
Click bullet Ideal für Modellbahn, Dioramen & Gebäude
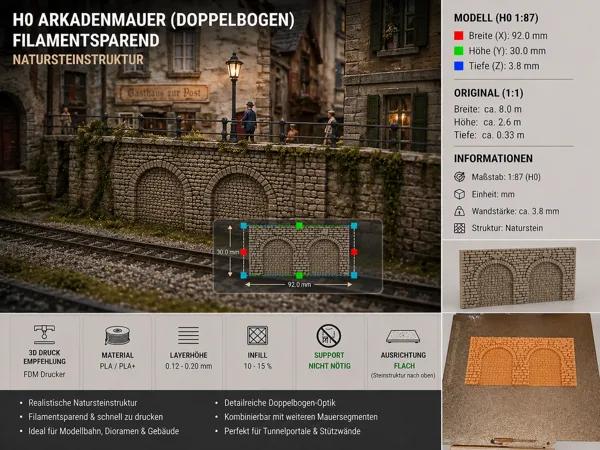tap(104, 431)
